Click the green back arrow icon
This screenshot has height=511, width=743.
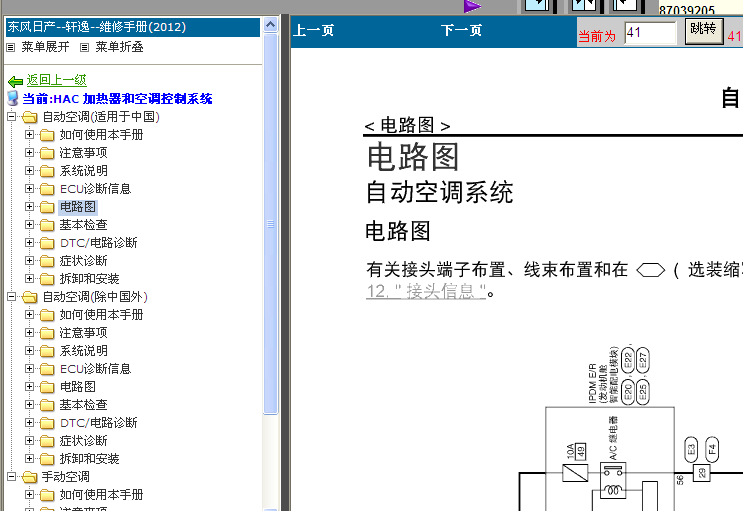(15, 82)
